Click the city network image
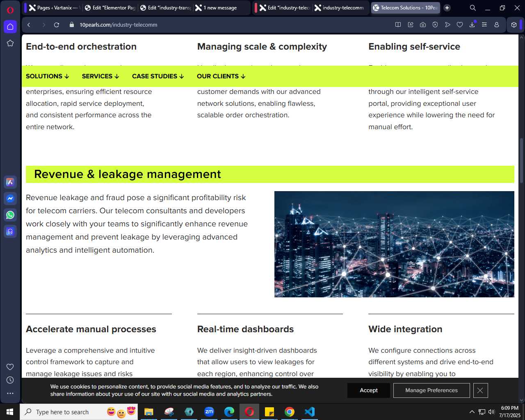Viewport: 525px width, 420px height. point(394,244)
